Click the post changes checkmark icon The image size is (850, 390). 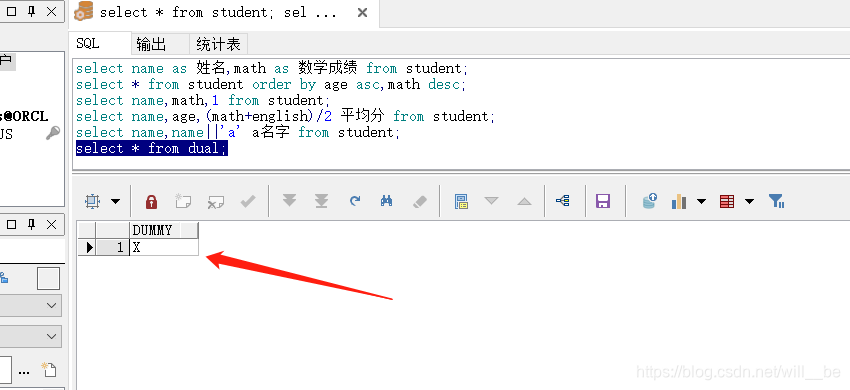click(x=248, y=202)
